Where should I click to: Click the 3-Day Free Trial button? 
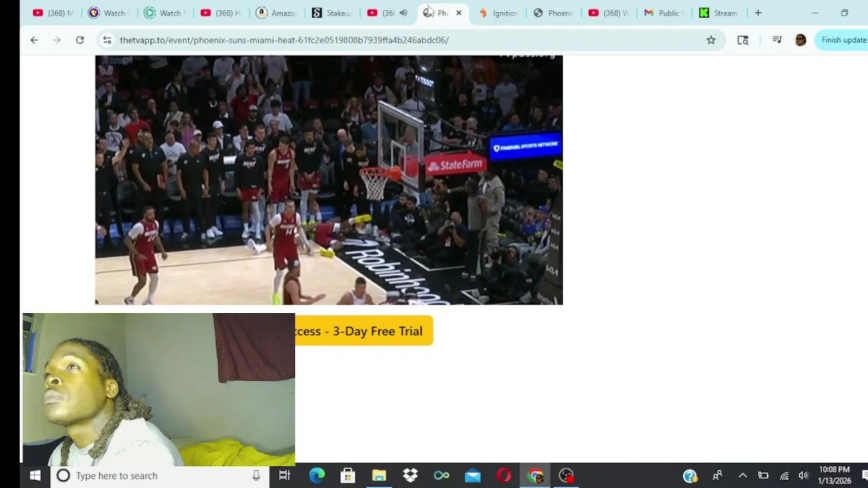tap(363, 331)
